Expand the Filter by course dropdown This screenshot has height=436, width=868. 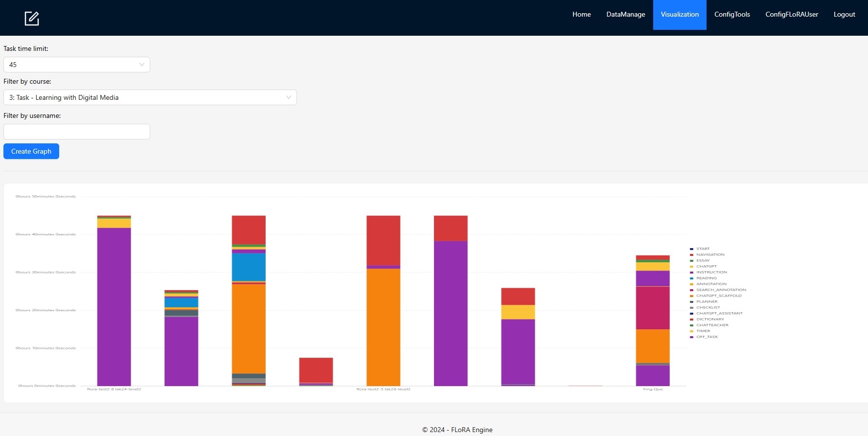[x=150, y=97]
